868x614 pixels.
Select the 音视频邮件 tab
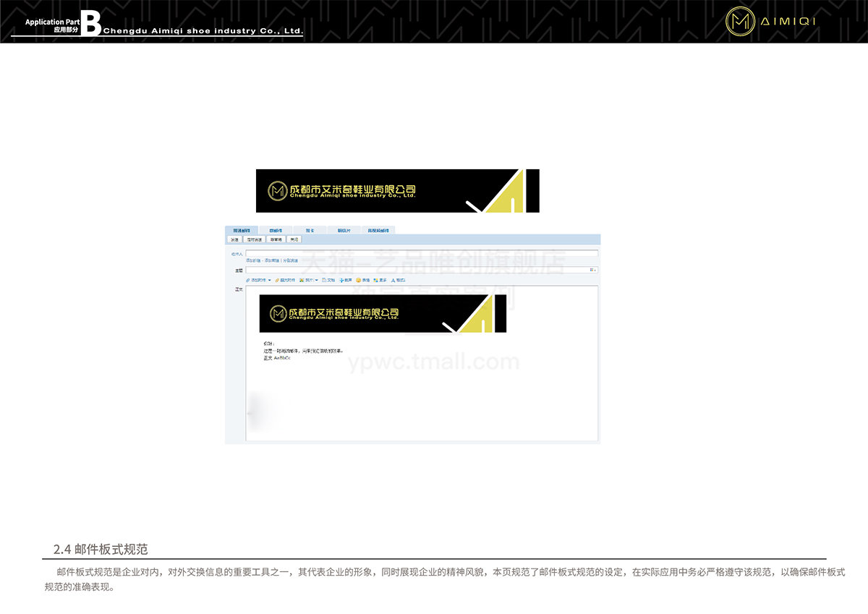coord(378,230)
